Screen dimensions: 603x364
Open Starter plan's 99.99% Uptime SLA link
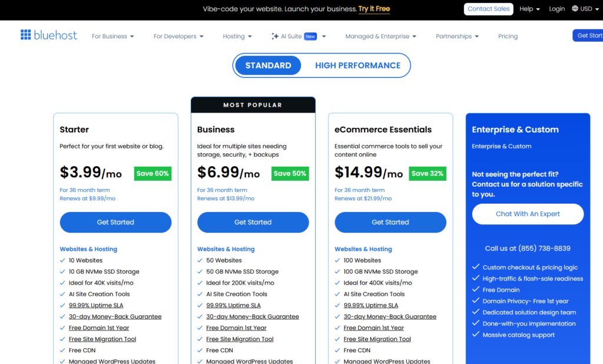[x=96, y=305]
